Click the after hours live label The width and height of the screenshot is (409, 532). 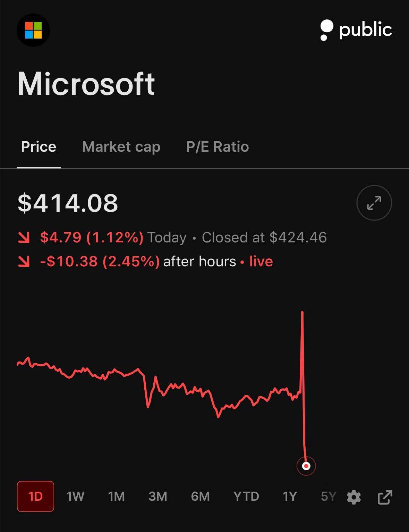[218, 261]
